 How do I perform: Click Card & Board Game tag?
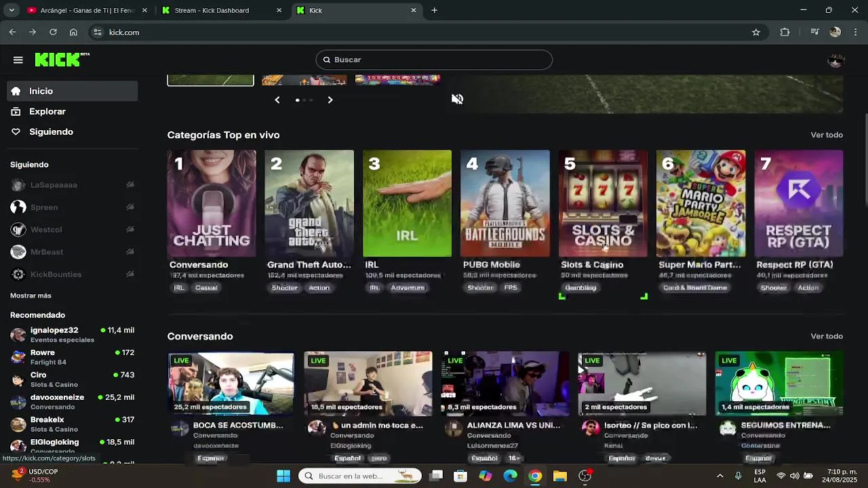point(695,287)
